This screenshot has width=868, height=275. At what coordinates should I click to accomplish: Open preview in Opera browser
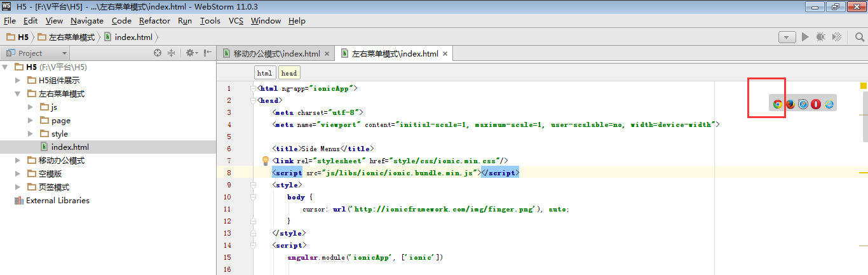pyautogui.click(x=816, y=104)
